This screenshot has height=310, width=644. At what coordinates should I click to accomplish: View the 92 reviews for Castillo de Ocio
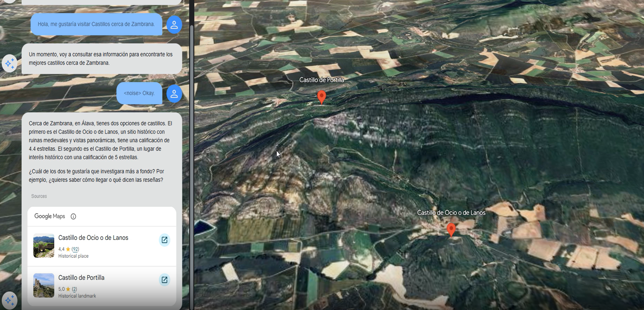pos(75,249)
